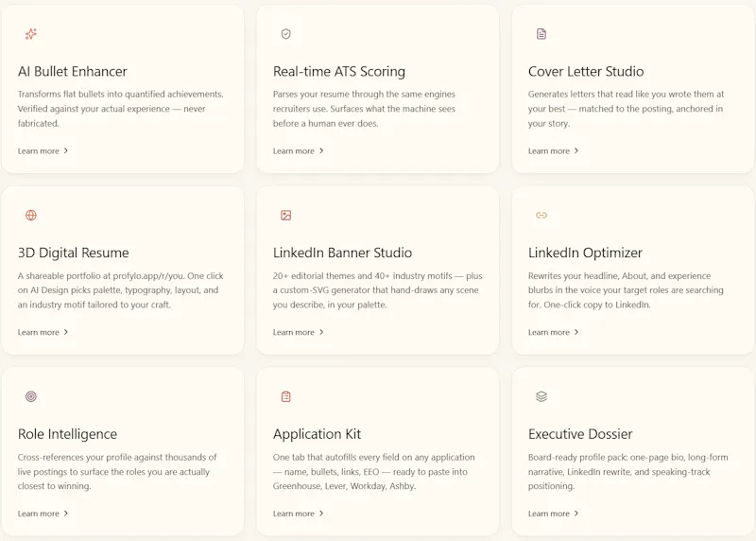Click text "Cross-references your profile against thousands of"
This screenshot has height=541, width=756.
(117, 457)
